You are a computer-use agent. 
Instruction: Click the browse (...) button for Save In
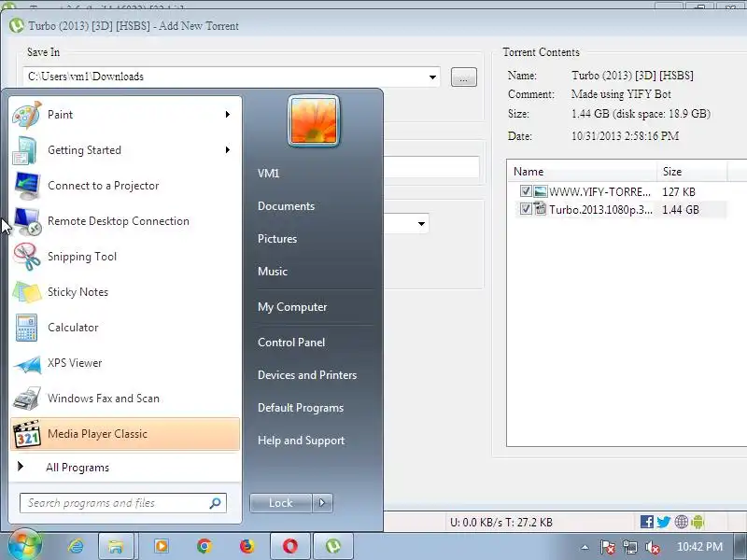pos(463,77)
